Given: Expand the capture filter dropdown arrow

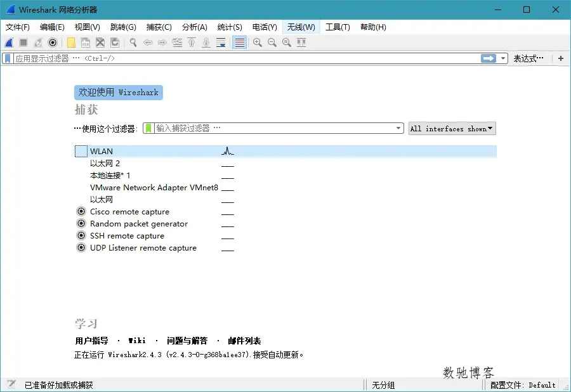Looking at the screenshot, I should coord(398,128).
